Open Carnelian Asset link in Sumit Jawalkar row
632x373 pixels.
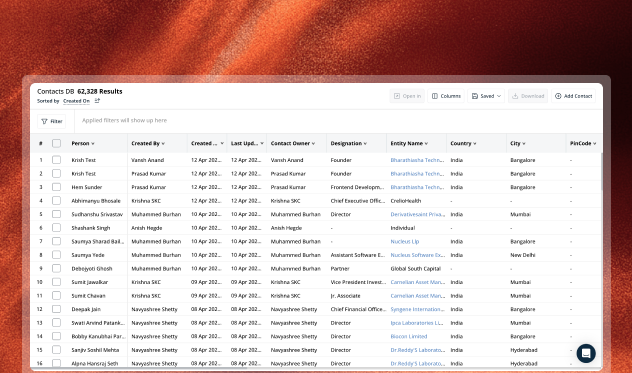pos(417,282)
